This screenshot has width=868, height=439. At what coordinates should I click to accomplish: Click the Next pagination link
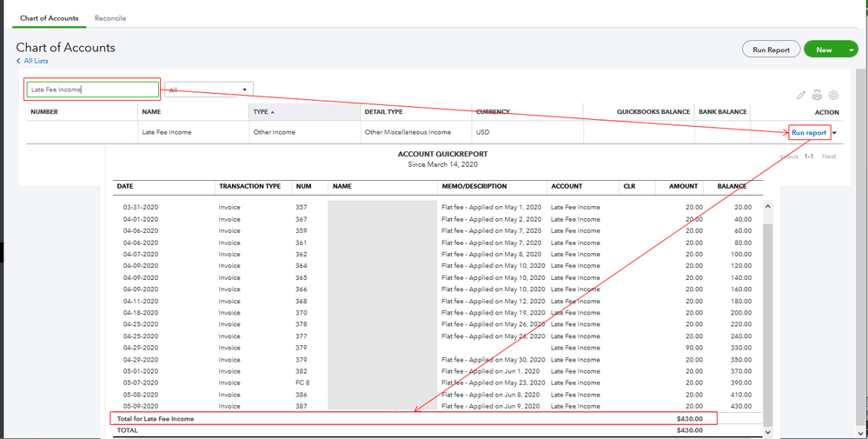point(829,156)
